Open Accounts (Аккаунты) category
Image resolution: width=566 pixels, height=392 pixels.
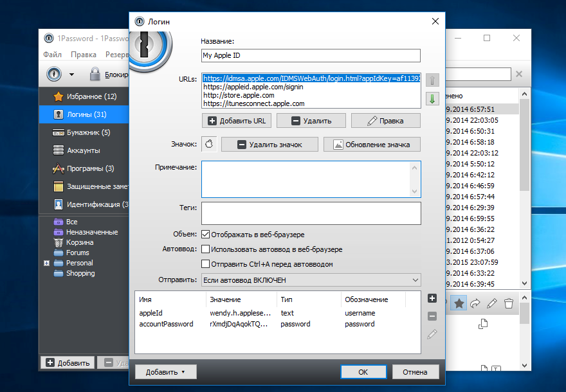click(84, 150)
